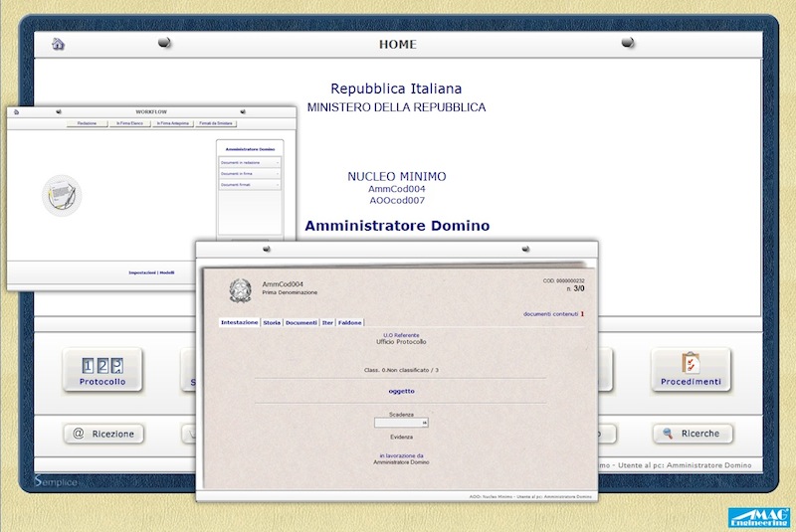Switch to the Storia tab
796x532 pixels.
272,322
